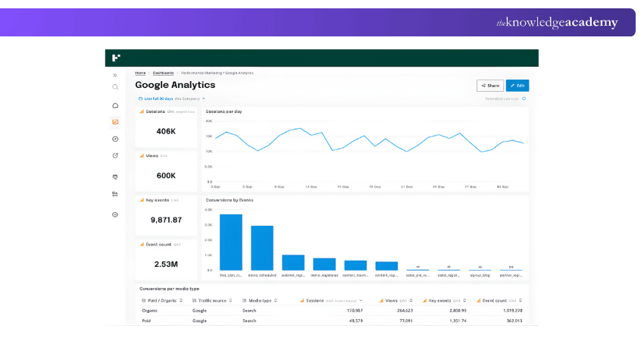Click the Sessions per day chart title
This screenshot has height=341, width=644.
pos(224,111)
